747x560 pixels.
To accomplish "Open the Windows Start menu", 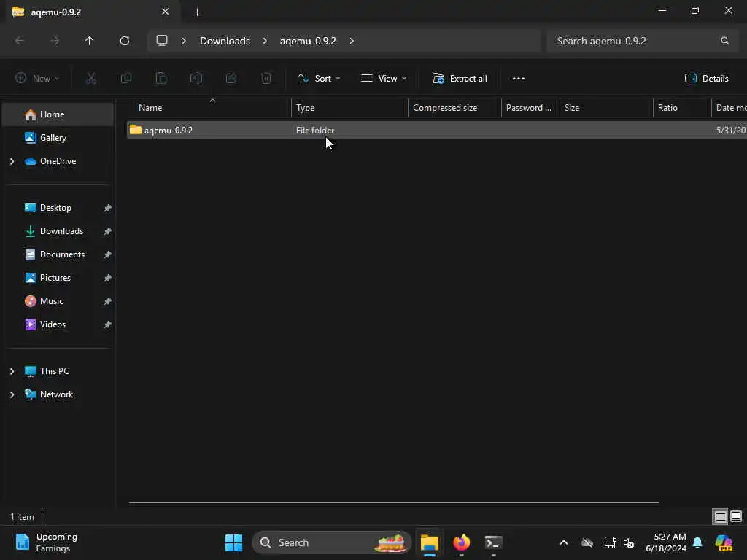I will 233,542.
